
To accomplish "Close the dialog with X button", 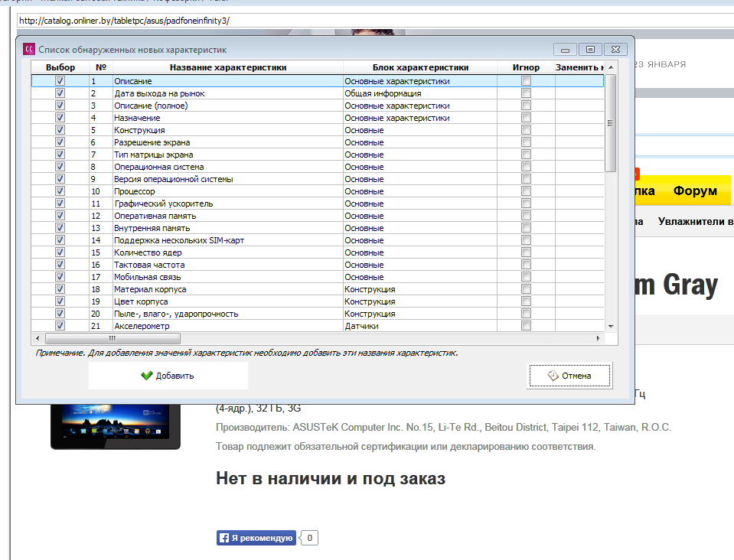I will [x=615, y=49].
